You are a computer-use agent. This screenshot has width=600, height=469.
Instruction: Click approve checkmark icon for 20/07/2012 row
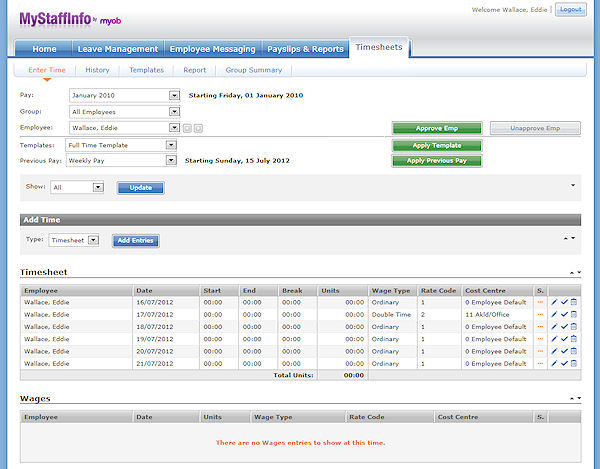tap(564, 351)
